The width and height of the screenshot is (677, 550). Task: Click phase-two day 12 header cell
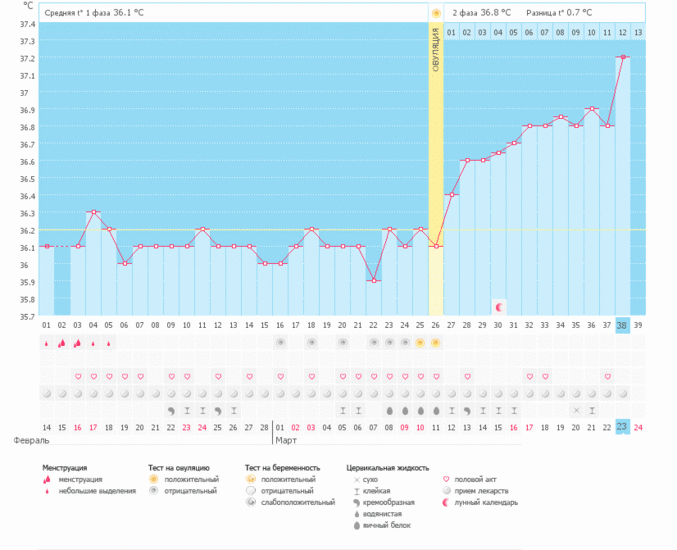[622, 32]
